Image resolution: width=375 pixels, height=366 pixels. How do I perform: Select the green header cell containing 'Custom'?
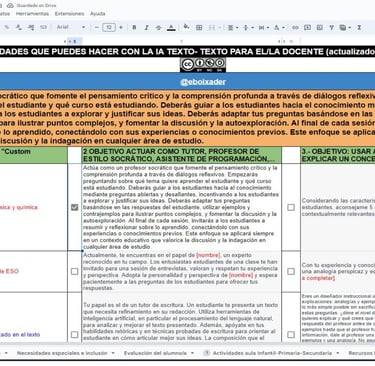pos(33,155)
